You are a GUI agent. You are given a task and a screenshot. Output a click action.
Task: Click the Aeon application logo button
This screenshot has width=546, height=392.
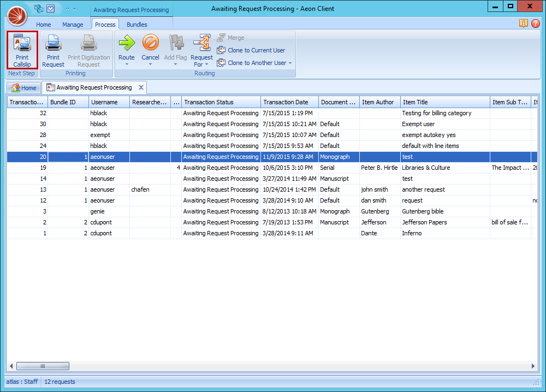coord(17,16)
